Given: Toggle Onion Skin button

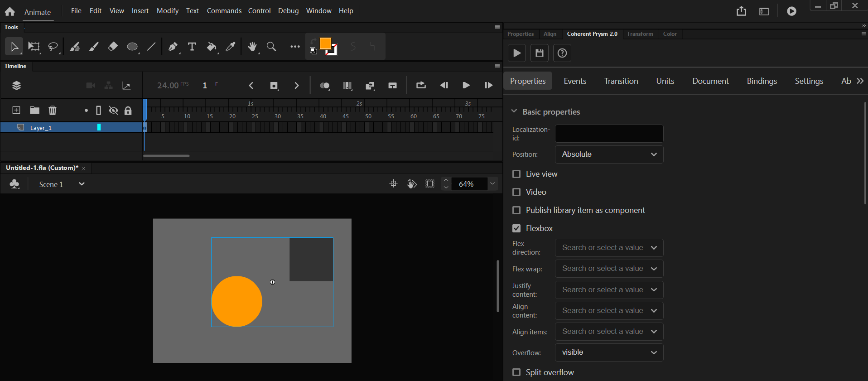Looking at the screenshot, I should click(325, 86).
